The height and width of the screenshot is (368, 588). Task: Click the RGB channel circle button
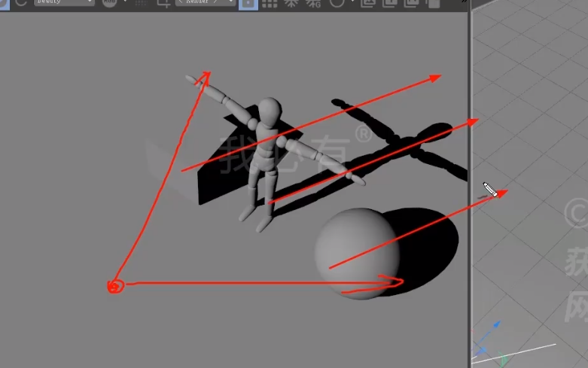109,2
